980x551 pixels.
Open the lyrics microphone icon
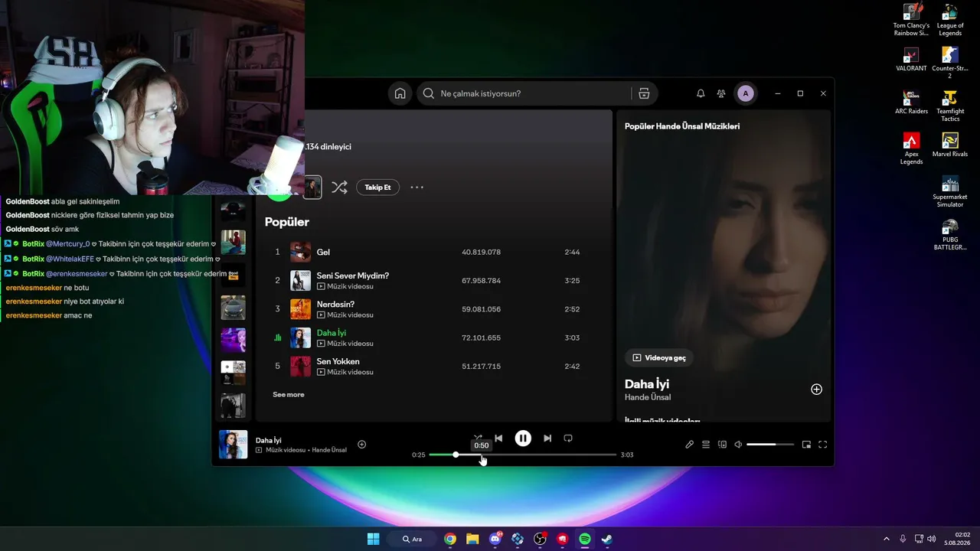pos(689,445)
